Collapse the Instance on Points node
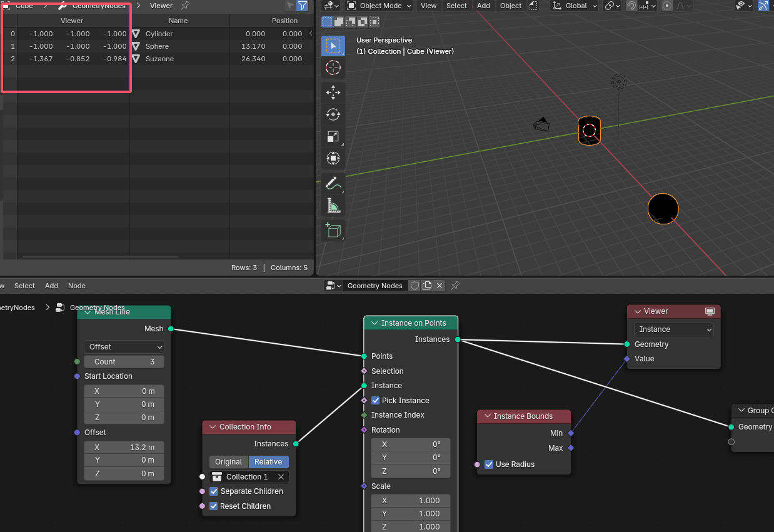774x532 pixels. (374, 323)
